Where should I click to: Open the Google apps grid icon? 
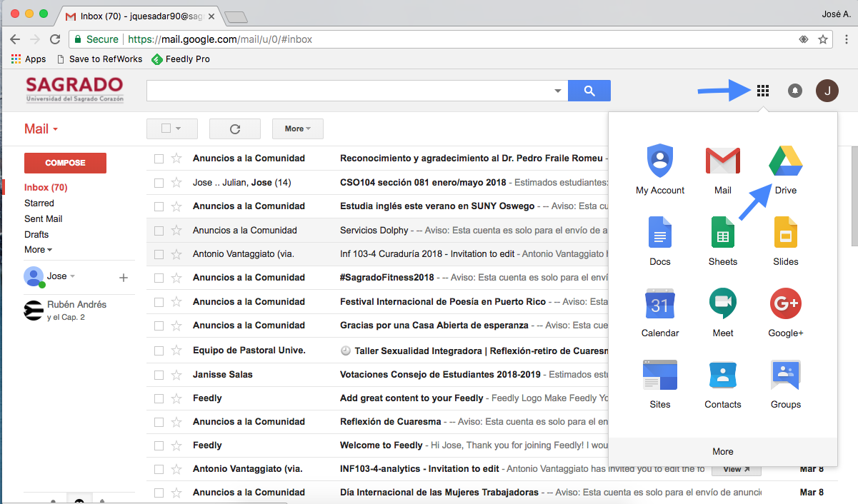pos(763,91)
